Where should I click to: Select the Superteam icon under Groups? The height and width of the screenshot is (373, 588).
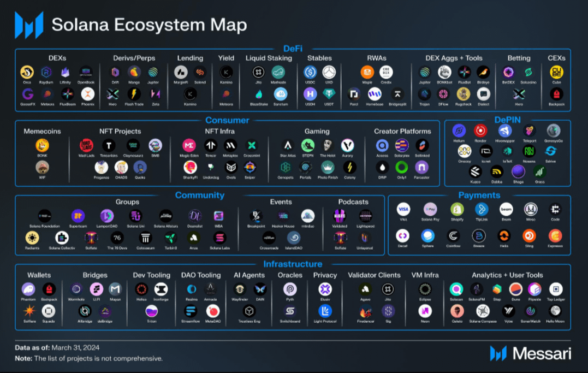coord(78,216)
